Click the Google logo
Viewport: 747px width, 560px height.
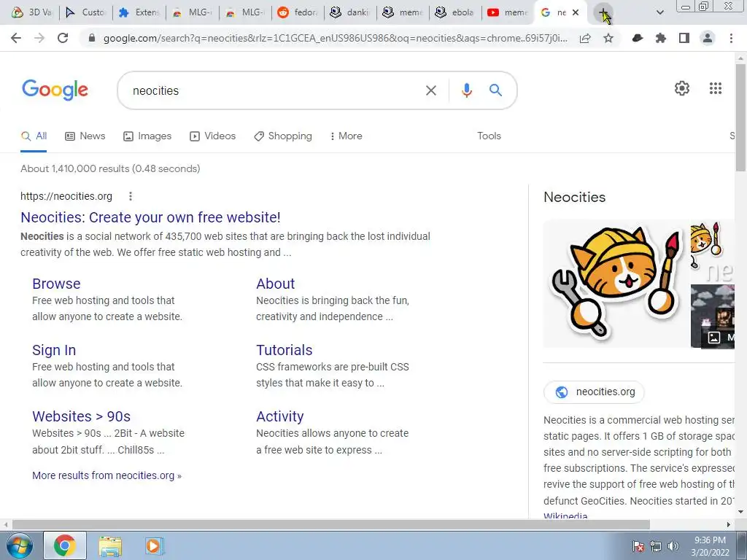[x=55, y=90]
